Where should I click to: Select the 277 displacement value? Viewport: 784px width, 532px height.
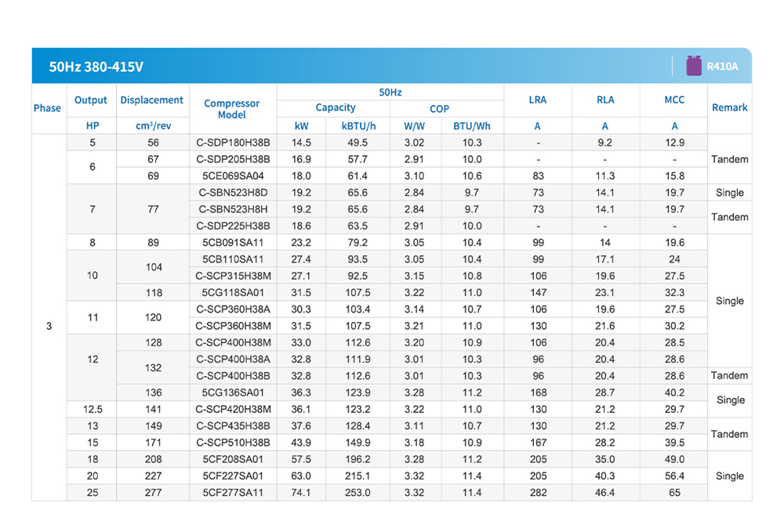pyautogui.click(x=153, y=493)
